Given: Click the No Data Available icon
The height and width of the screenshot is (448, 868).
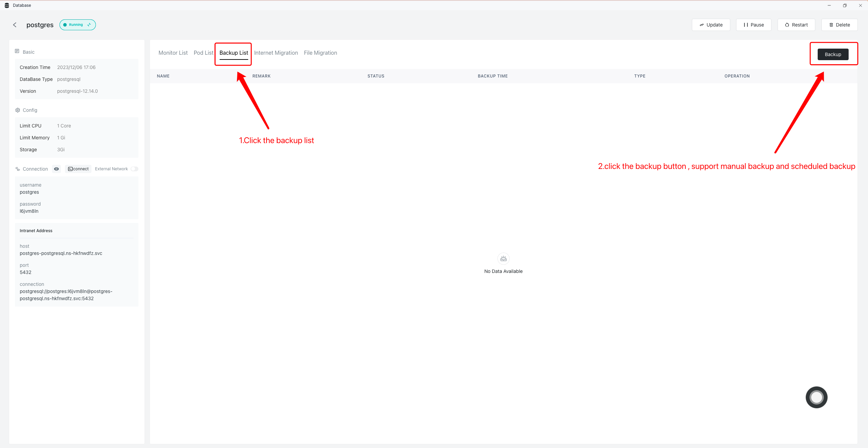Looking at the screenshot, I should [503, 259].
